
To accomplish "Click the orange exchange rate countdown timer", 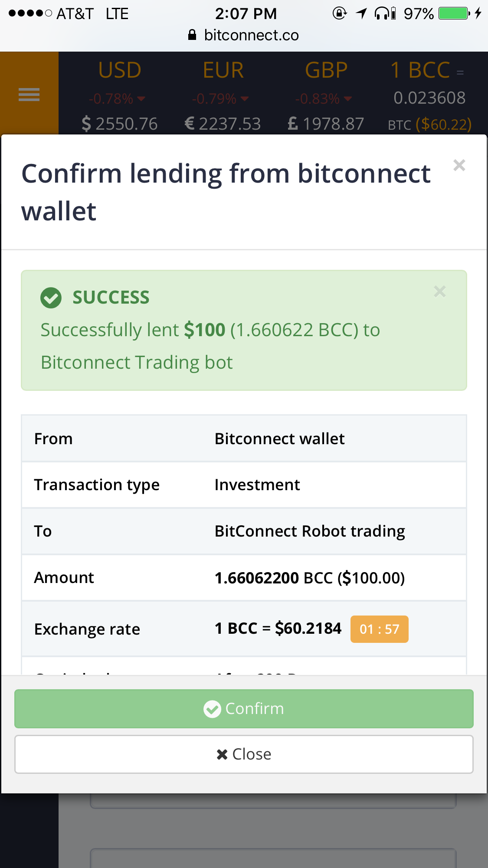I will [380, 629].
